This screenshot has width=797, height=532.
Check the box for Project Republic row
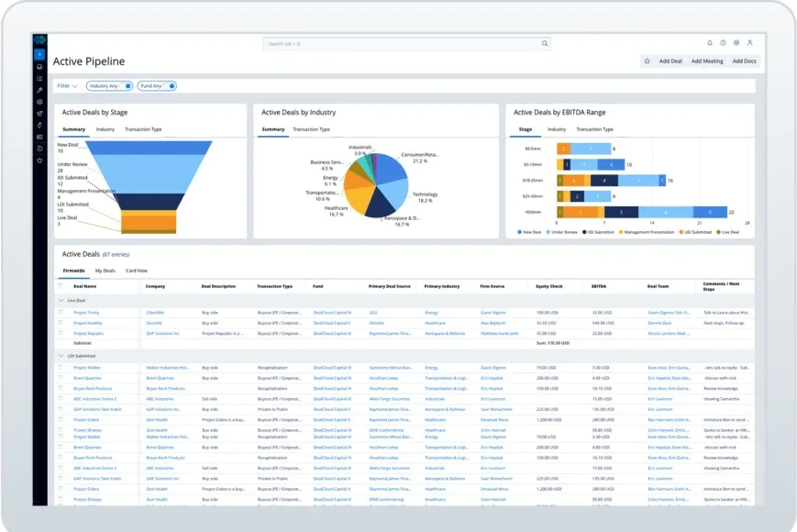(x=61, y=333)
